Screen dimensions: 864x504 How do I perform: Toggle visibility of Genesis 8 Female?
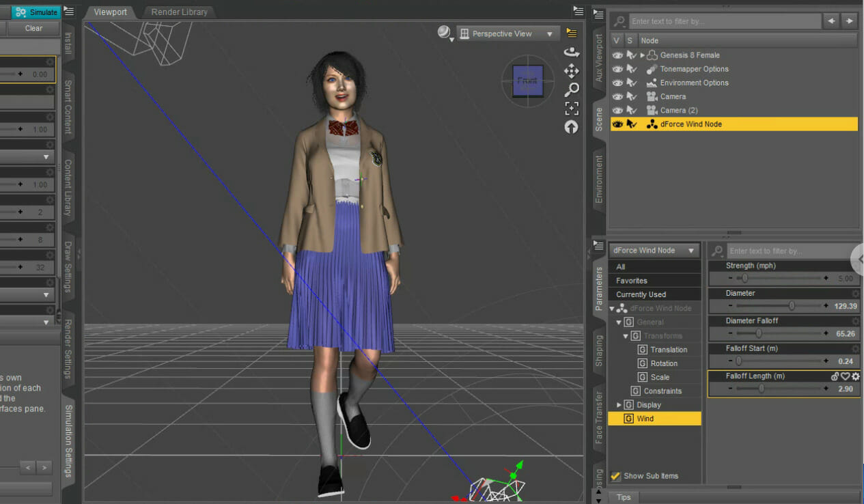click(617, 55)
